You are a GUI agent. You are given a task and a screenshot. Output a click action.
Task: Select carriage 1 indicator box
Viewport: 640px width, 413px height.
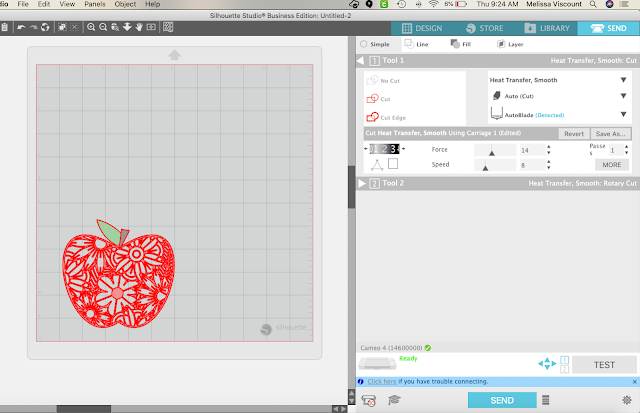pyautogui.click(x=564, y=360)
